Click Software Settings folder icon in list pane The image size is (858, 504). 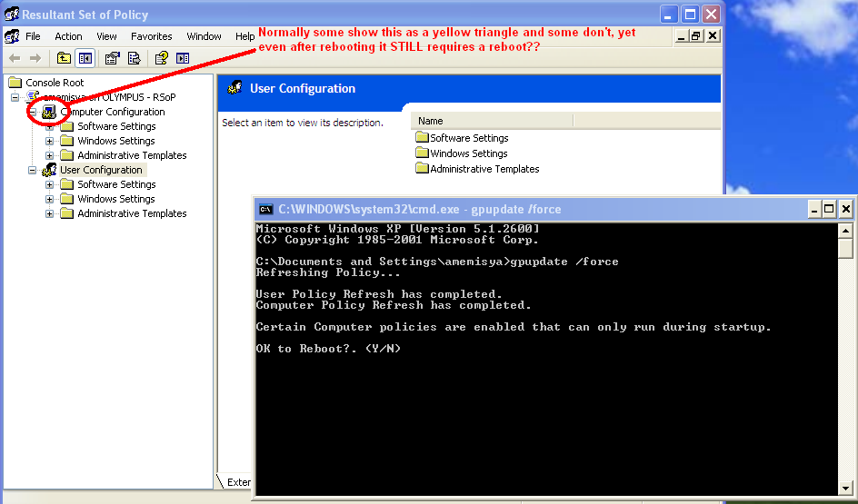(x=422, y=137)
